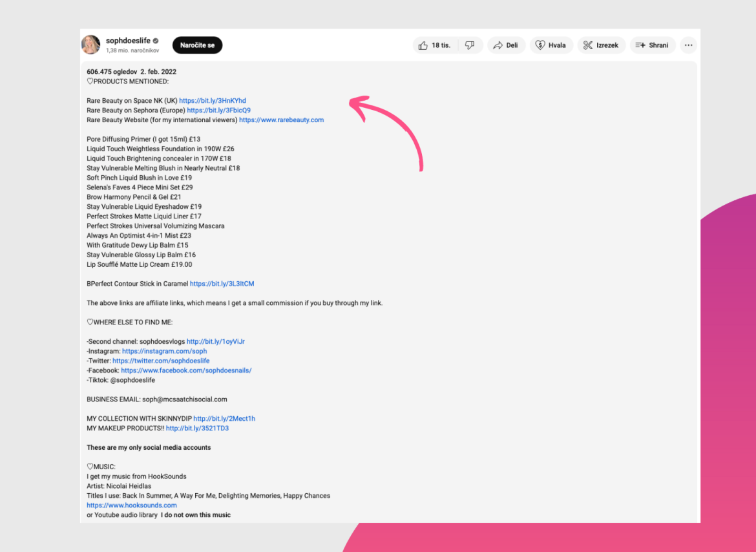The height and width of the screenshot is (552, 756).
Task: Visit the rarebeauty.com website link
Action: [x=282, y=120]
